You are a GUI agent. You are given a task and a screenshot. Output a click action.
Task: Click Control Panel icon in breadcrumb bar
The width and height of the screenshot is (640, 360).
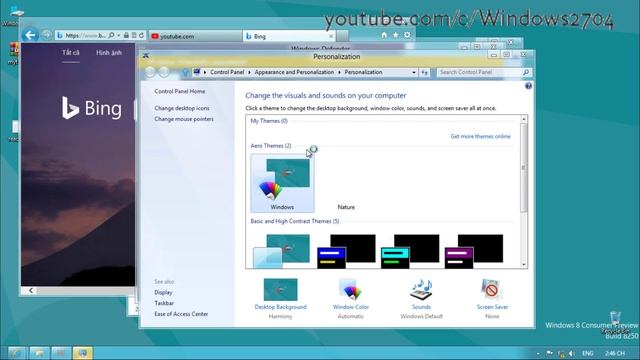(x=197, y=72)
